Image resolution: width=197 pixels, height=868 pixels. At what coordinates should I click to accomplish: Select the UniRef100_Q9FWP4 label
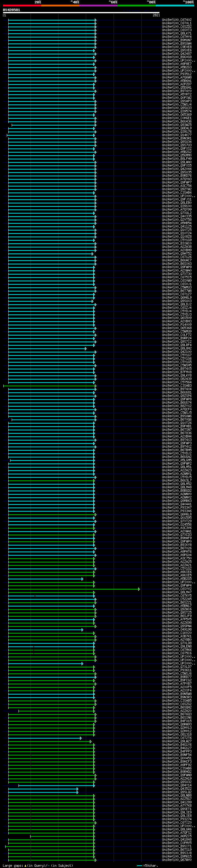pos(177,586)
